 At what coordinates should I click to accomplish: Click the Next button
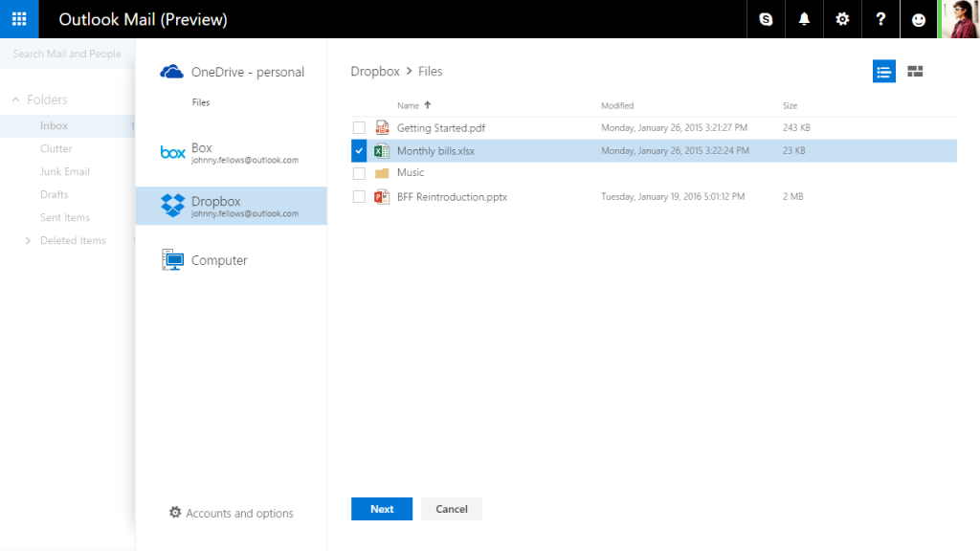(x=381, y=508)
